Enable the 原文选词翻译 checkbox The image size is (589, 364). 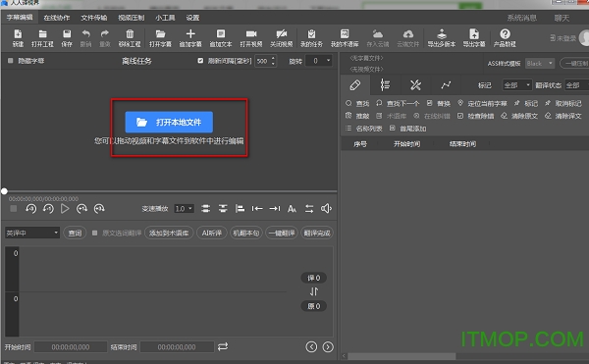click(94, 234)
